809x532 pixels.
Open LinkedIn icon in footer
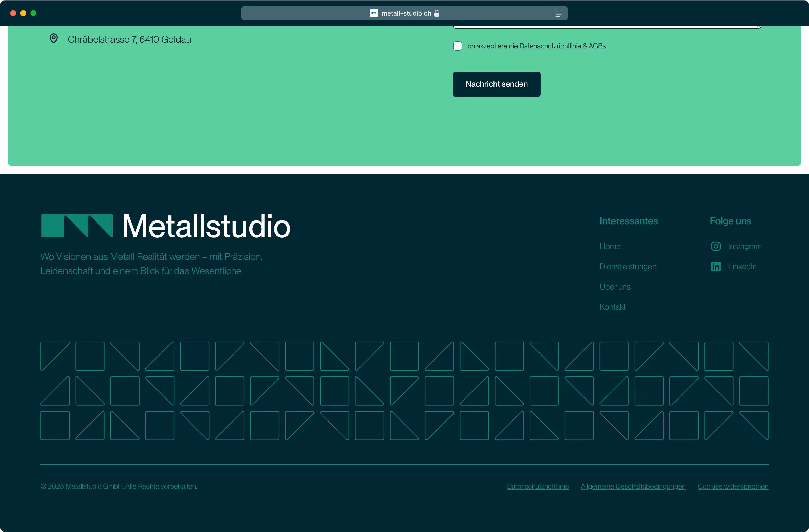tap(716, 267)
